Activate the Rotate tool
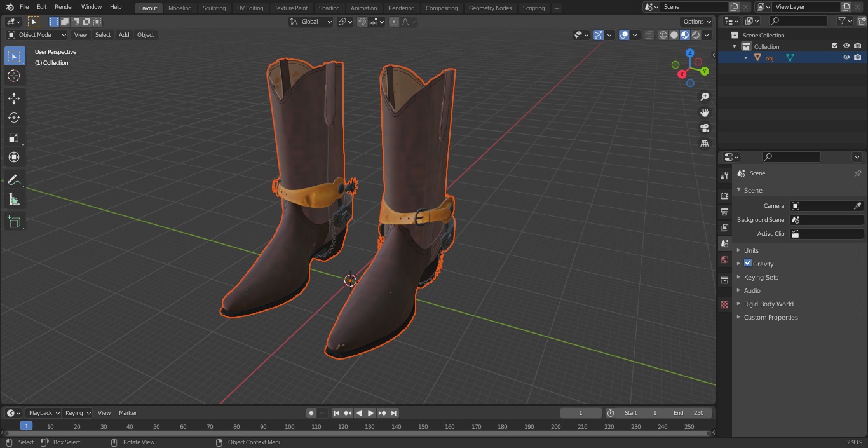Viewport: 868px width, 448px height. tap(14, 118)
